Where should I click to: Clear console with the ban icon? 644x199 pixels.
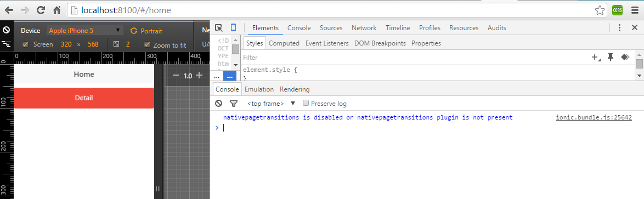pyautogui.click(x=219, y=104)
